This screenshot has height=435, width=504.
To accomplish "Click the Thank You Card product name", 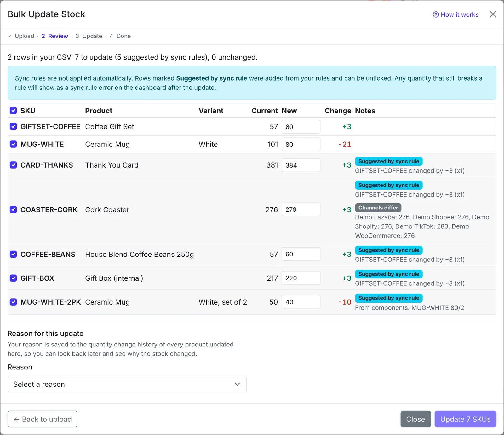I will pyautogui.click(x=112, y=165).
